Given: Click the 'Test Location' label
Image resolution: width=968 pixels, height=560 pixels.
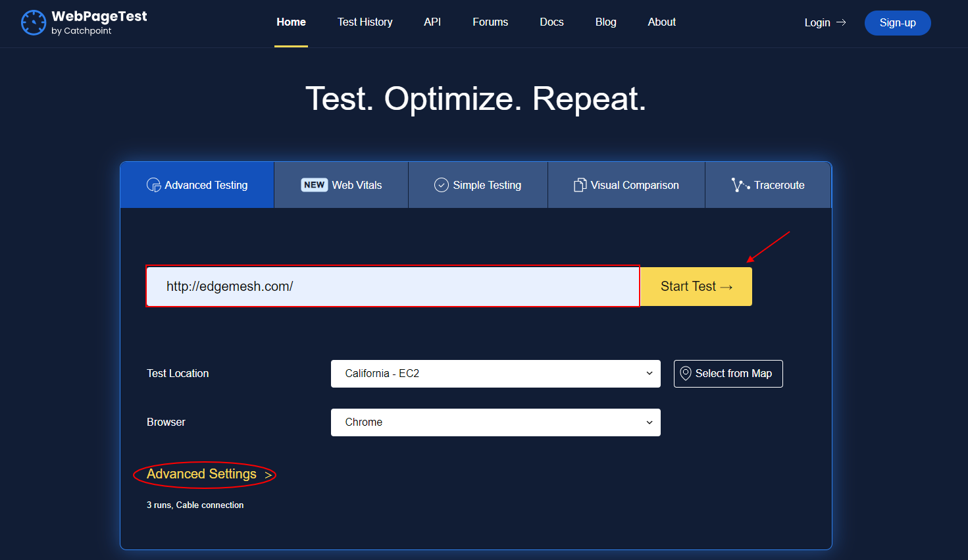Looking at the screenshot, I should click(178, 373).
